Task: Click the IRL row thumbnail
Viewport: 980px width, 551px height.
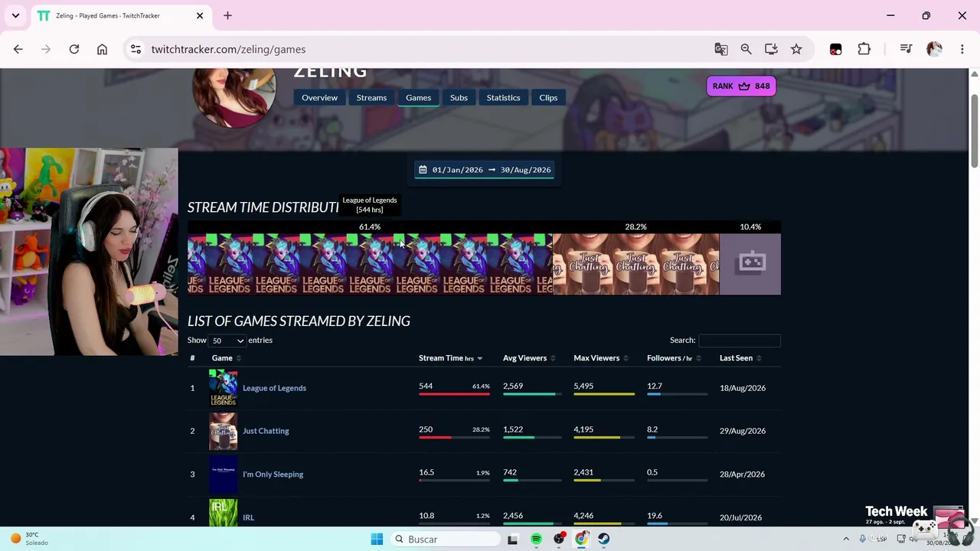Action: tap(224, 513)
